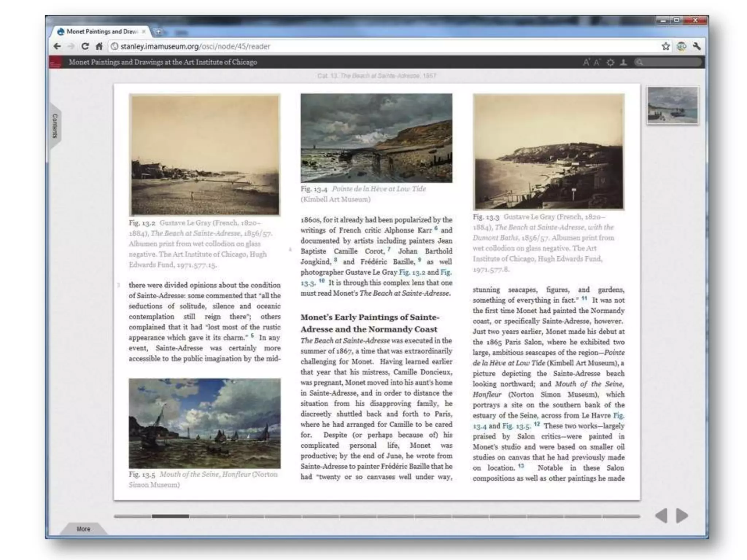Open footnote 10 in middle column

click(322, 281)
